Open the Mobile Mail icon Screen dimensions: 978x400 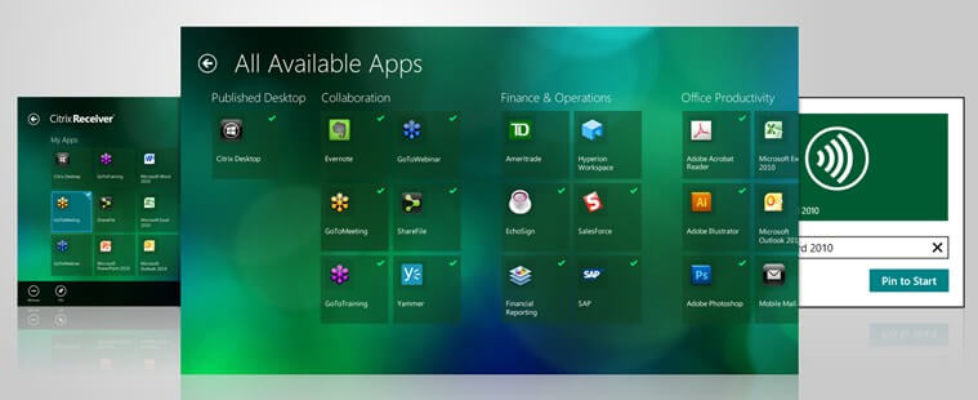[773, 275]
